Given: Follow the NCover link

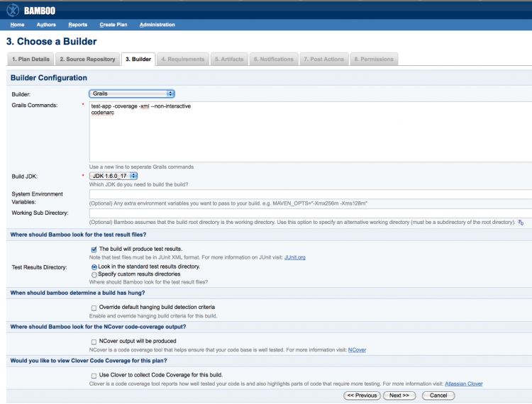Looking at the screenshot, I should (357, 350).
